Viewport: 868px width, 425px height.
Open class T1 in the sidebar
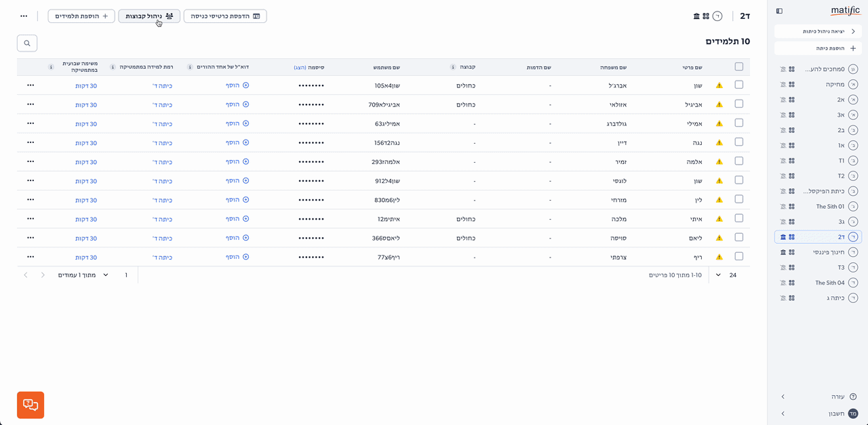click(818, 161)
